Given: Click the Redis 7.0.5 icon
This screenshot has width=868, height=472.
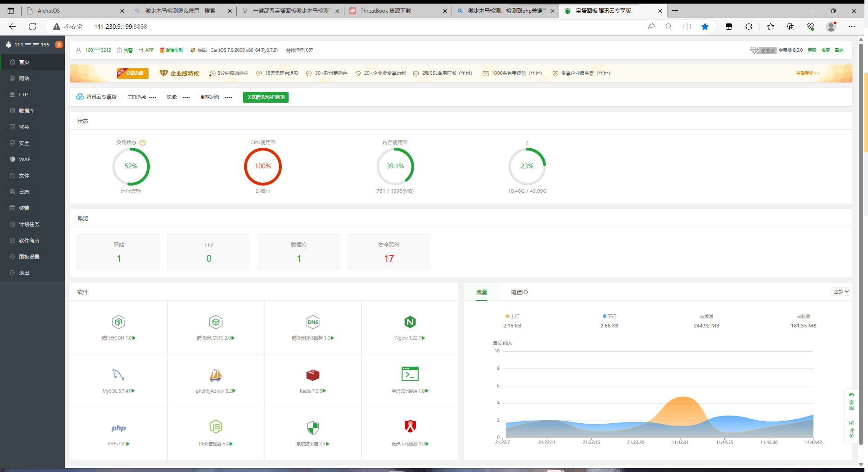Looking at the screenshot, I should coord(312,375).
